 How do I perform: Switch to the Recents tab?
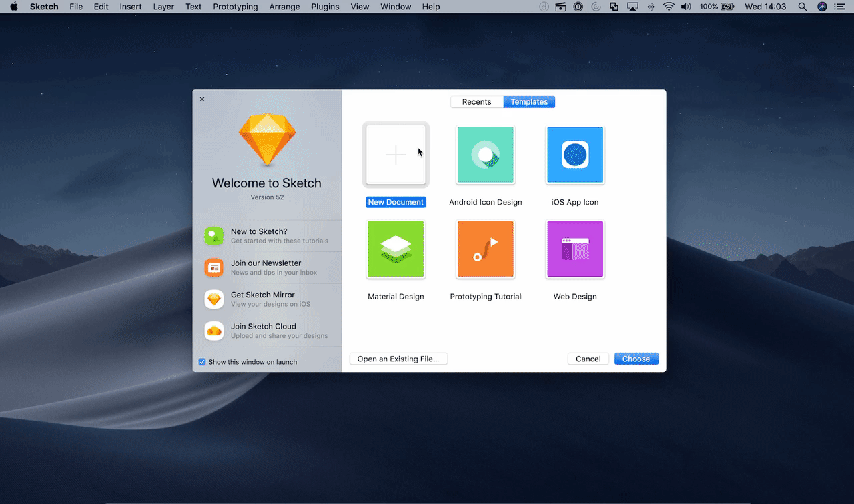click(477, 102)
